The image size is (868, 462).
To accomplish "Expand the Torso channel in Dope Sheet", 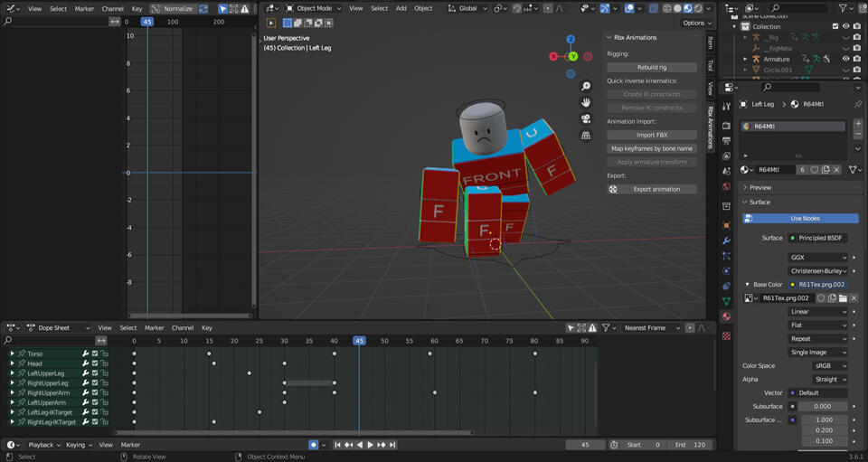I will coord(12,354).
